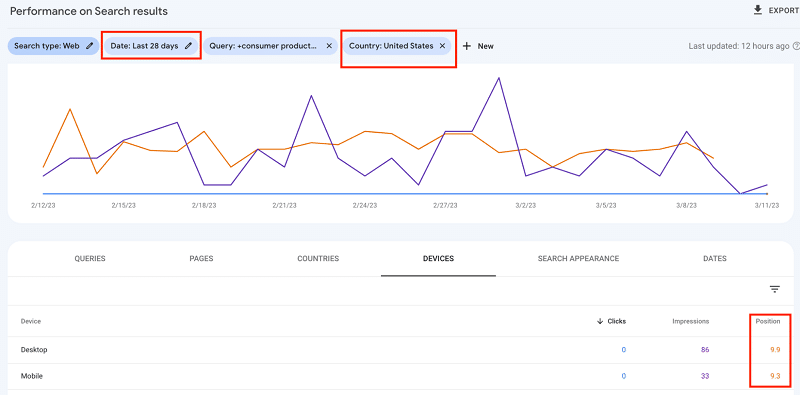Click the Export download icon
This screenshot has width=800, height=395.
(x=758, y=10)
